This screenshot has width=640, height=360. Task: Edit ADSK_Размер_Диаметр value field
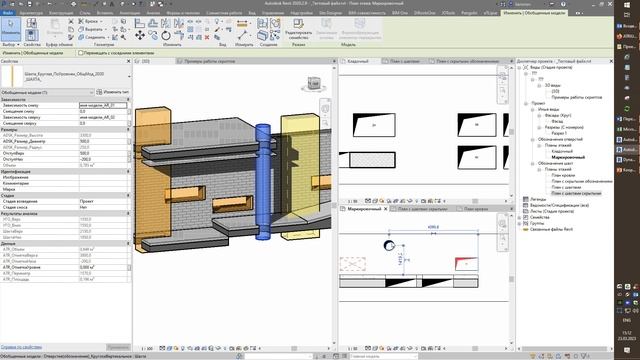pyautogui.click(x=103, y=141)
